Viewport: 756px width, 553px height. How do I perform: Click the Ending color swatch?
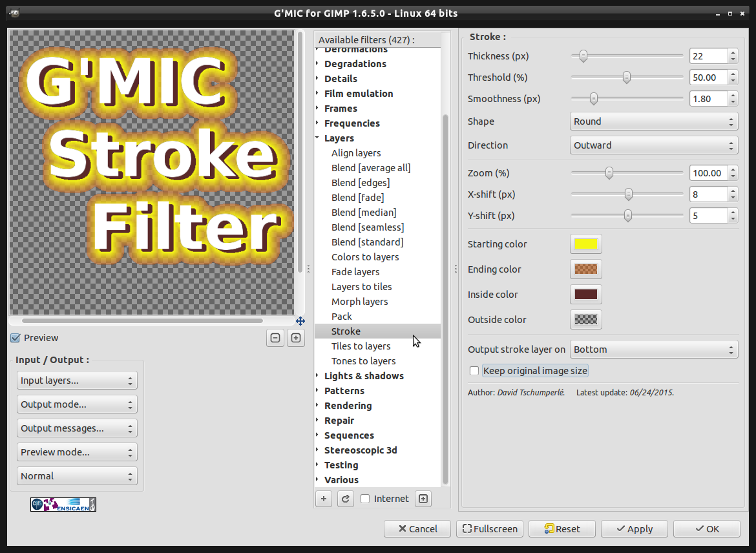(586, 269)
